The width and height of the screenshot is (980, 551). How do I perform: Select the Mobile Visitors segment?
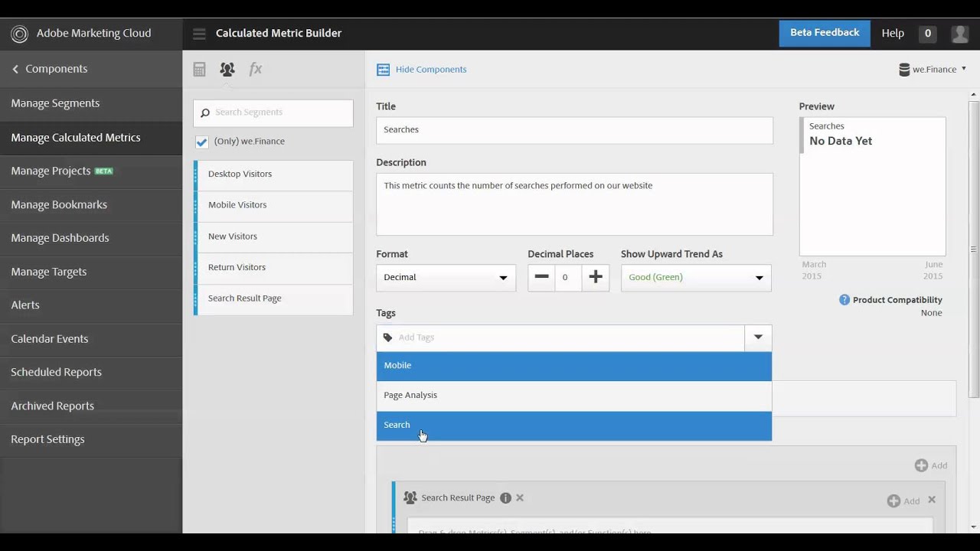(x=273, y=205)
